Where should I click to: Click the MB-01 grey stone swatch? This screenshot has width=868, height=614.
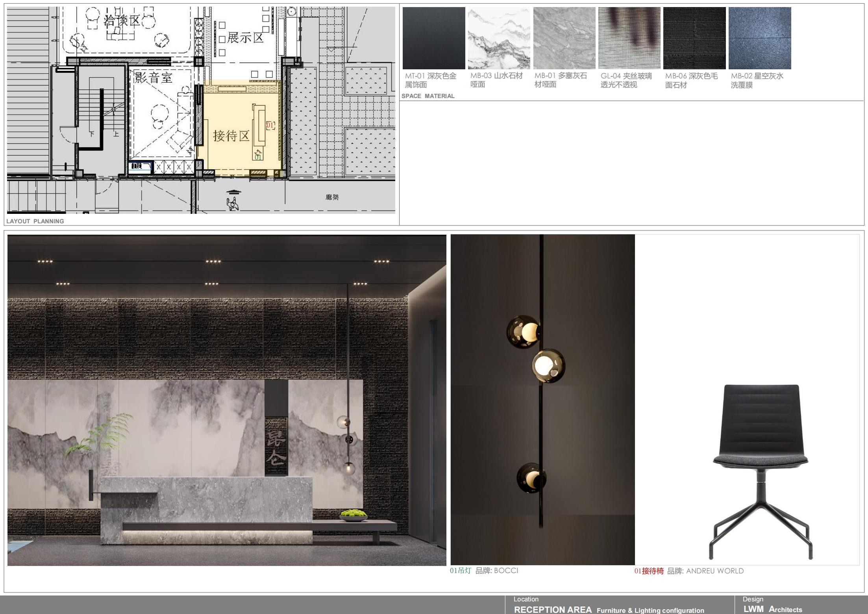pyautogui.click(x=564, y=38)
